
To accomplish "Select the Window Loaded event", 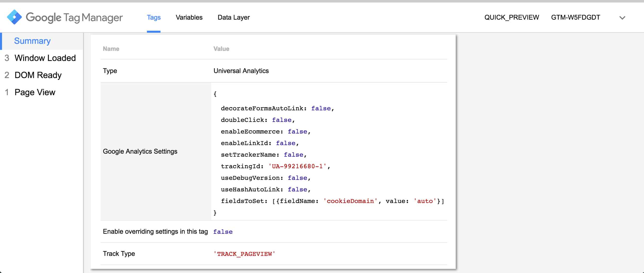I will pyautogui.click(x=45, y=58).
